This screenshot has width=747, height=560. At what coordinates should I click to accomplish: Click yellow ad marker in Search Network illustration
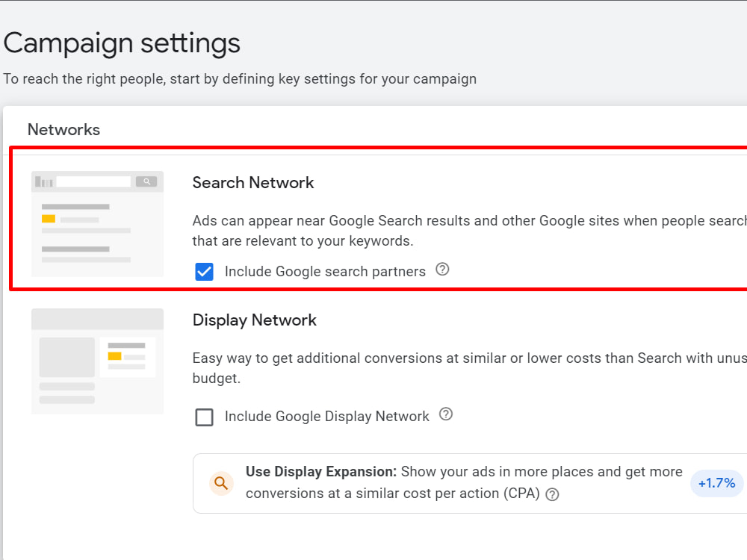point(49,219)
